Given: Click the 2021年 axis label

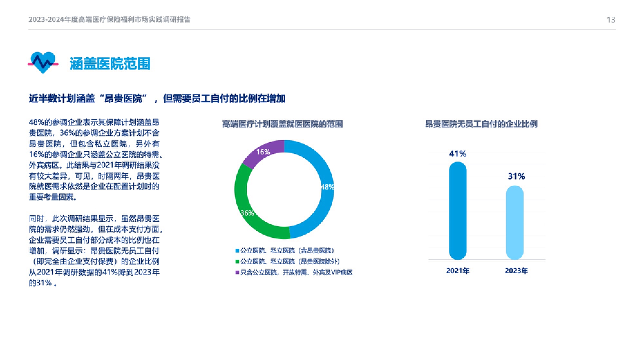Looking at the screenshot, I should [x=458, y=271].
